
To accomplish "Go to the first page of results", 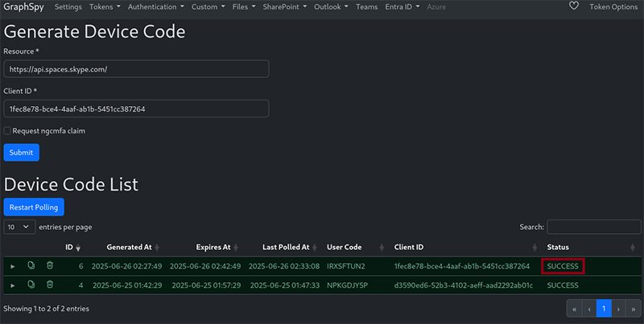I will (575, 308).
